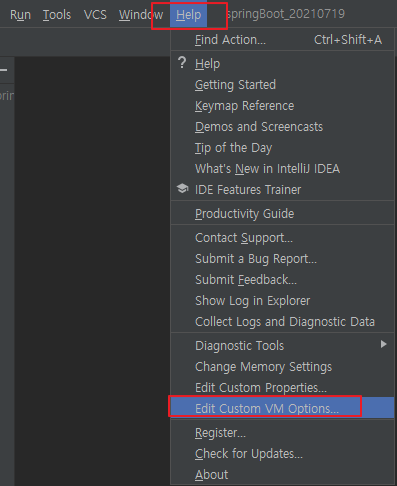Open the Diagnostic Tools entry
The width and height of the screenshot is (397, 486).
[282, 346]
